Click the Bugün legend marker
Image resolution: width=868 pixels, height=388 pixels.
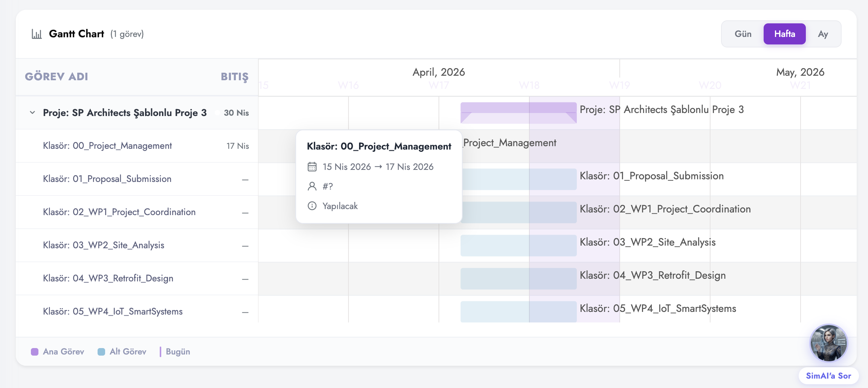[160, 352]
